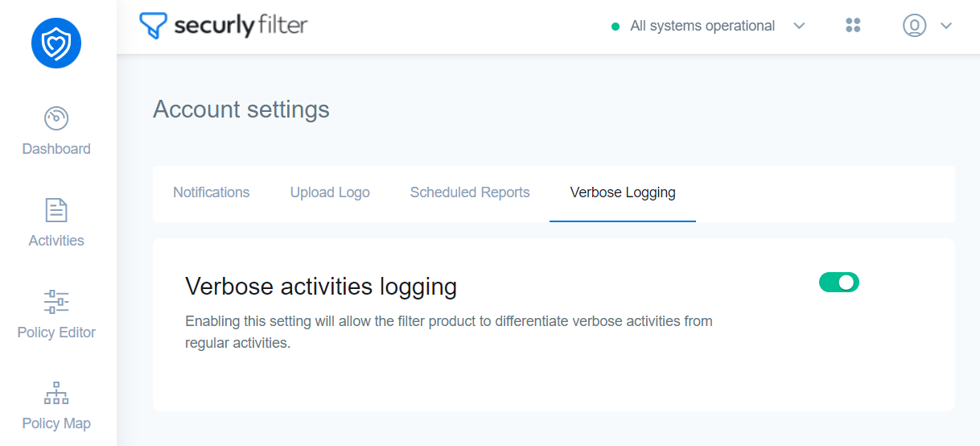The height and width of the screenshot is (446, 980).
Task: Click the Account settings page heading
Action: click(x=241, y=109)
